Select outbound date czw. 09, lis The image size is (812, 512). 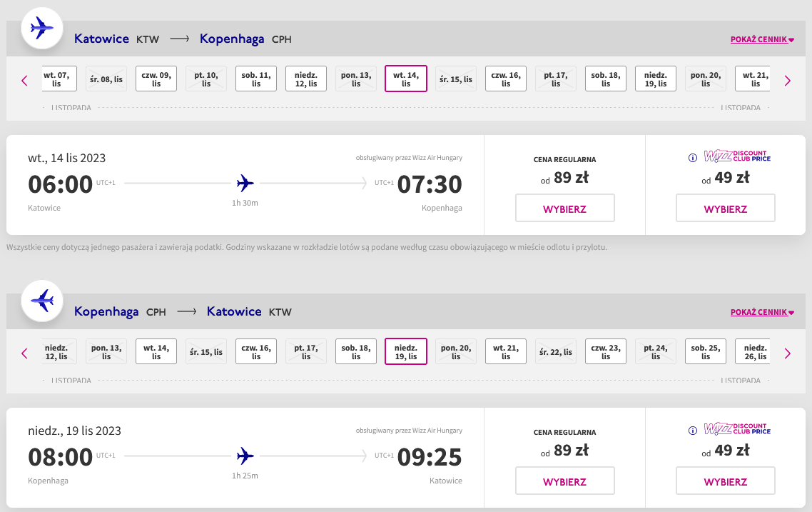(x=156, y=79)
